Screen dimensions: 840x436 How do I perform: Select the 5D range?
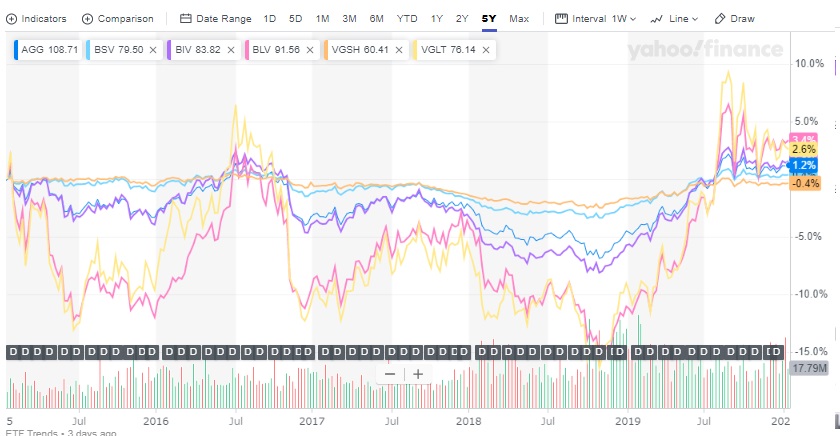pyautogui.click(x=295, y=19)
